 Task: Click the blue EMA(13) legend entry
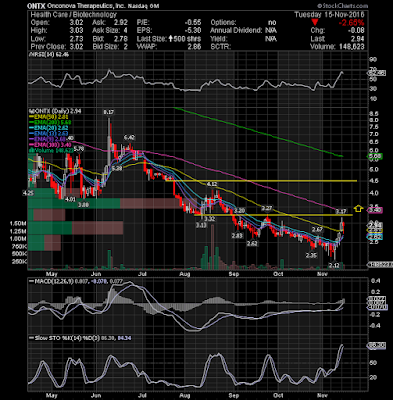49,134
